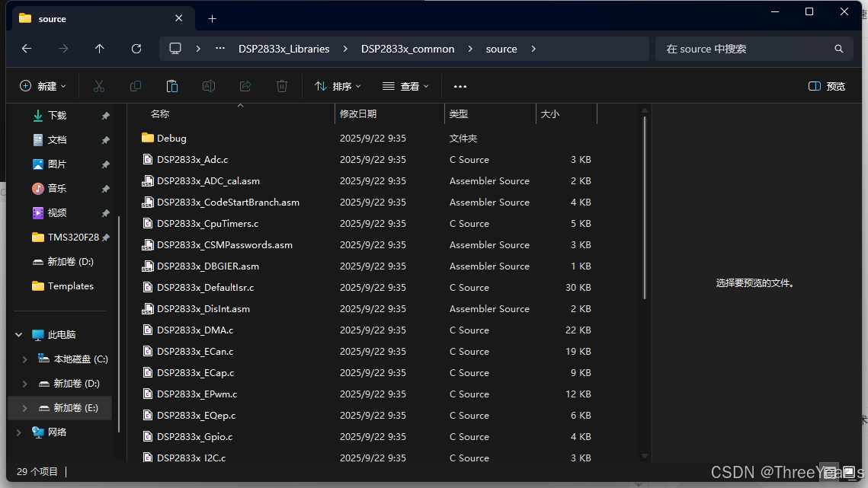
Task: Toggle the 预览 preview pane
Action: click(827, 86)
